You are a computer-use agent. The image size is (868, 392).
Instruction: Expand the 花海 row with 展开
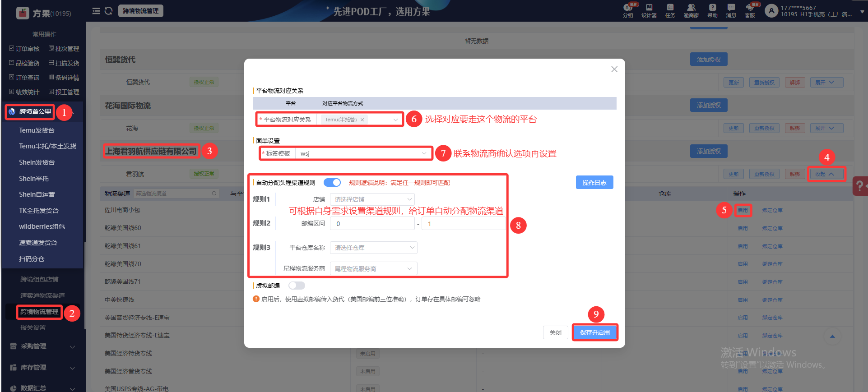pyautogui.click(x=826, y=128)
